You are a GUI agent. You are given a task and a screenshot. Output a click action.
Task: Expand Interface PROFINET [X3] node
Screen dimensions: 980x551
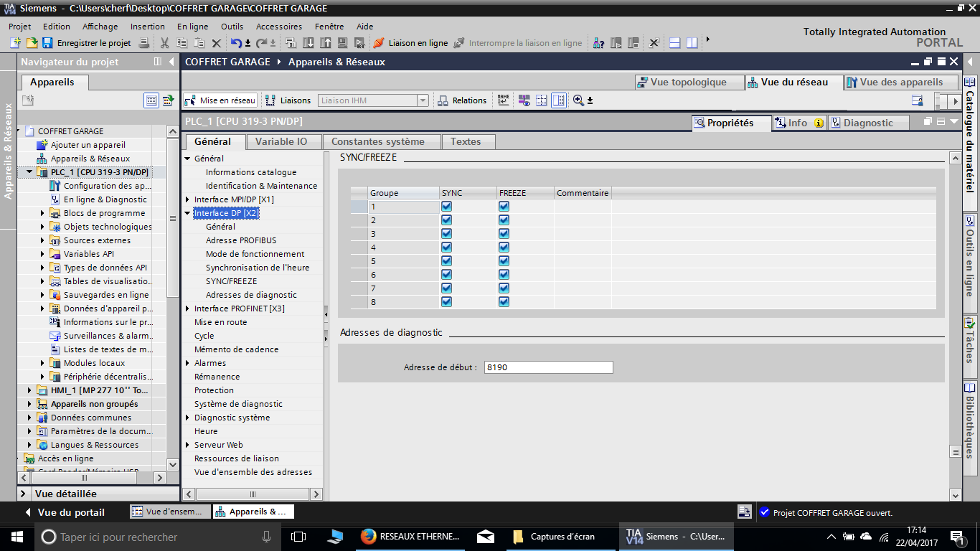click(x=187, y=309)
